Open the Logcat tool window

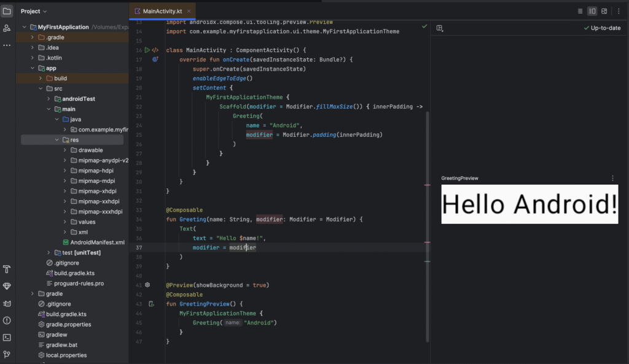click(x=7, y=303)
